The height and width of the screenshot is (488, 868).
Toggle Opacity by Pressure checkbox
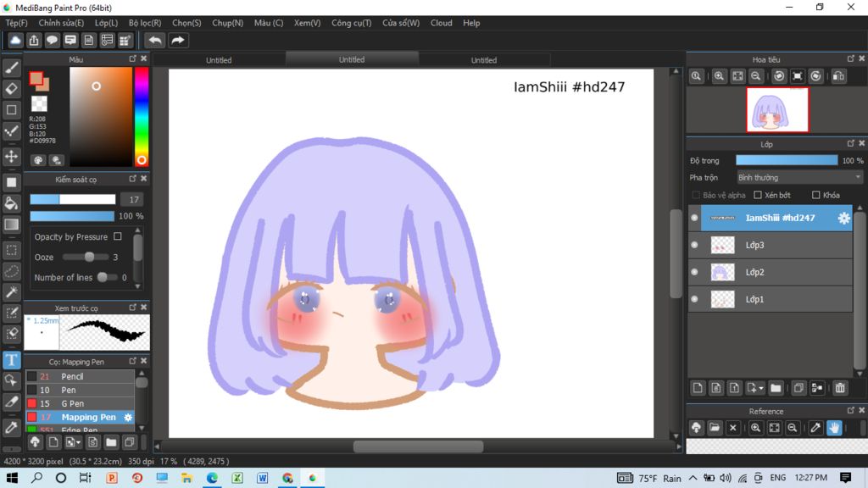[x=117, y=236]
